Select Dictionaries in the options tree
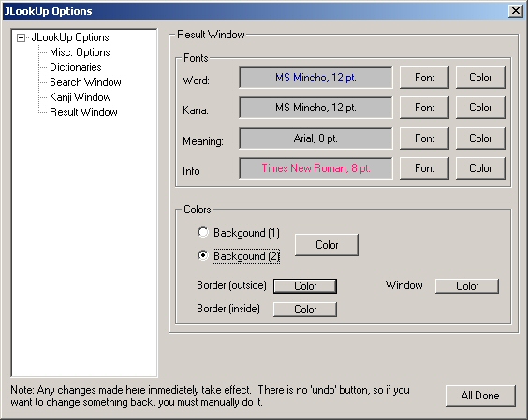Image resolution: width=528 pixels, height=420 pixels. [76, 67]
